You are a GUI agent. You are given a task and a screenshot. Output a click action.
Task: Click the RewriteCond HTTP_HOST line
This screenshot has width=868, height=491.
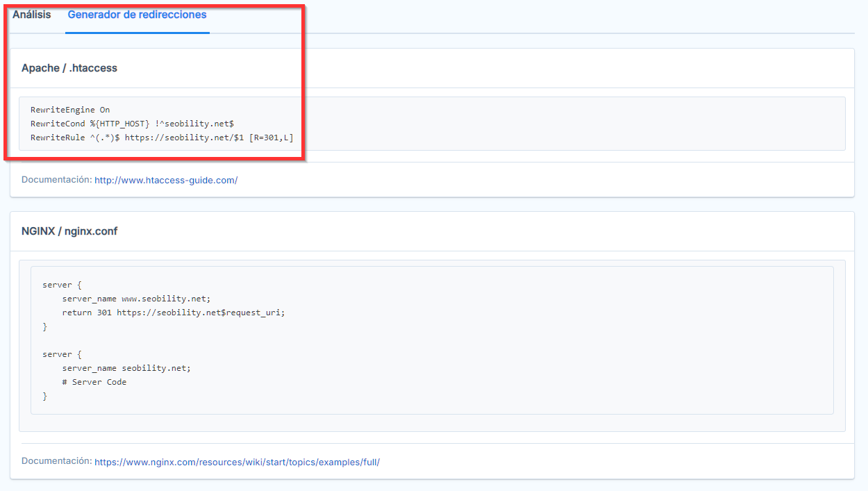pos(132,124)
